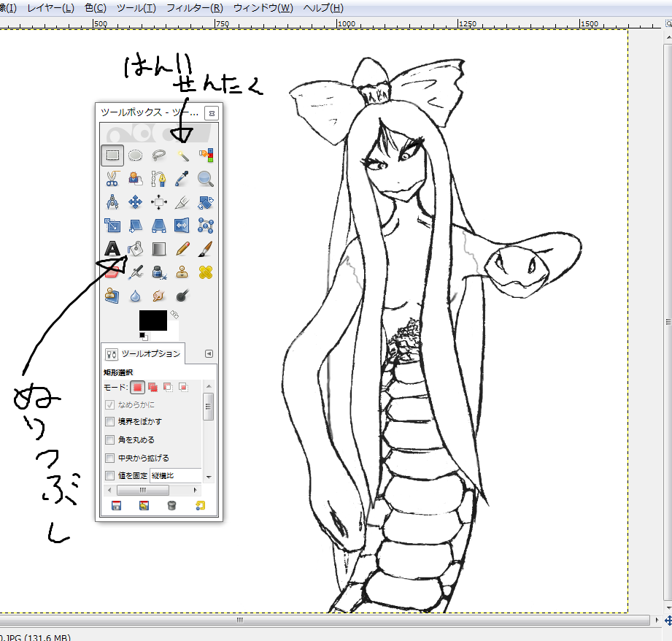Open the tool options tab configuration menu
This screenshot has width=672, height=641.
209,354
